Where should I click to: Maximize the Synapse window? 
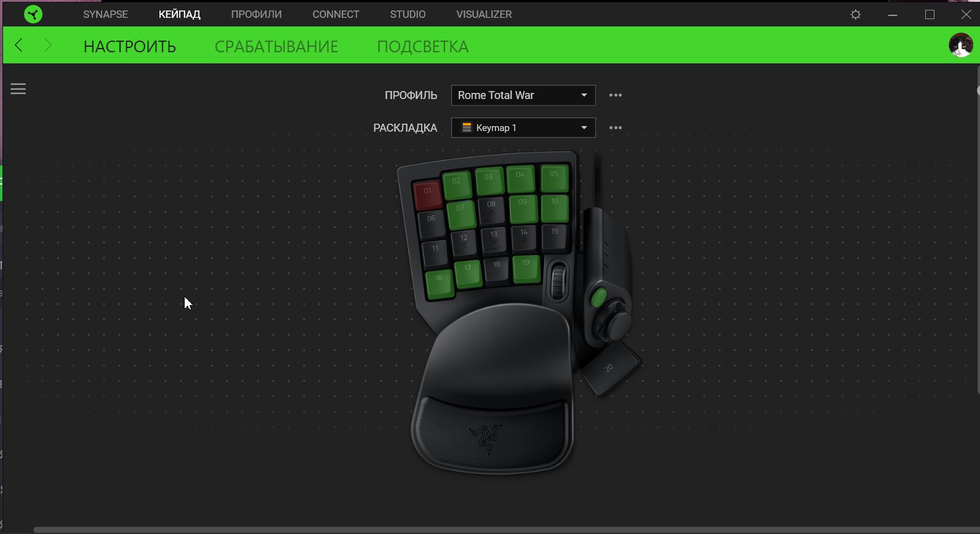(x=930, y=14)
